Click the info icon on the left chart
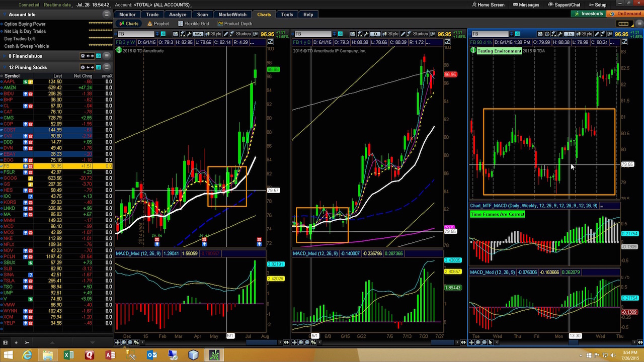 point(118,51)
